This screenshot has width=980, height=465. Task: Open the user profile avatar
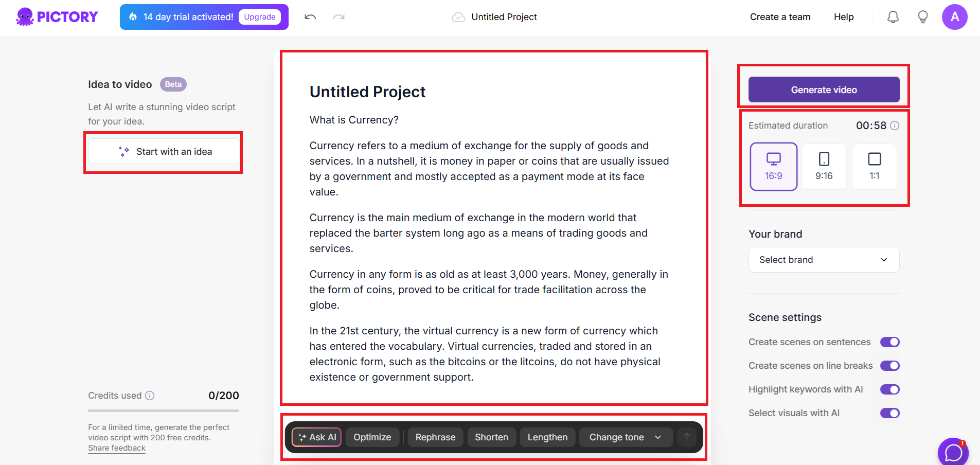pos(954,17)
